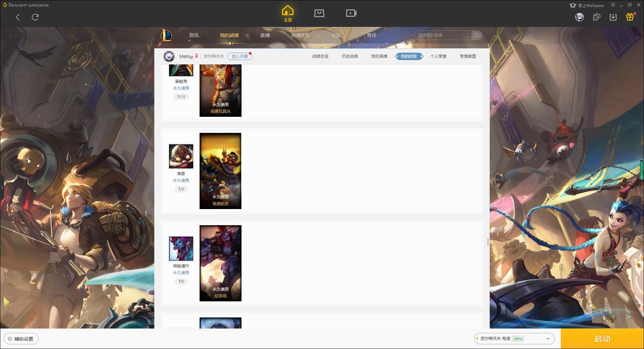The height and width of the screenshot is (349, 644).
Task: Open the friends chat icon
Action: [x=596, y=17]
